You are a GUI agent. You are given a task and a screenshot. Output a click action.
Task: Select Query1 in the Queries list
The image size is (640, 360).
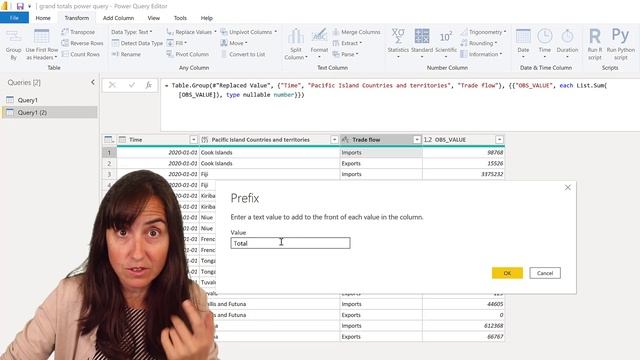[50, 100]
